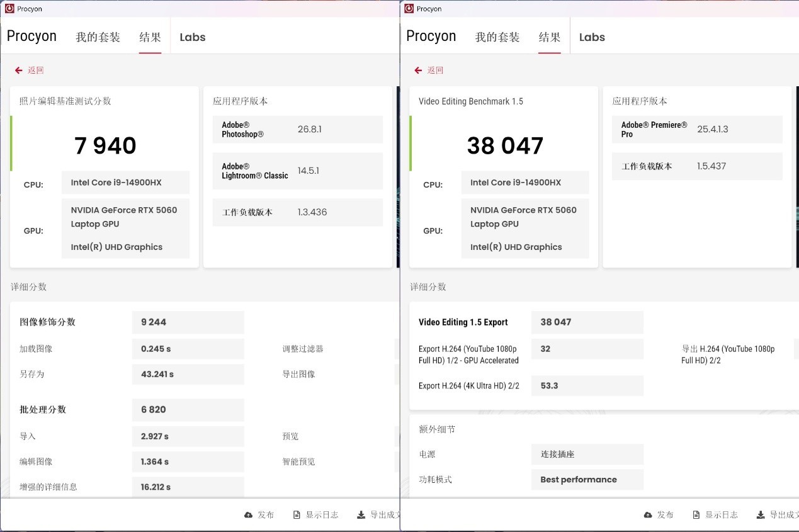
Task: Click Lightroom Classic version 14.5.1
Action: click(308, 171)
